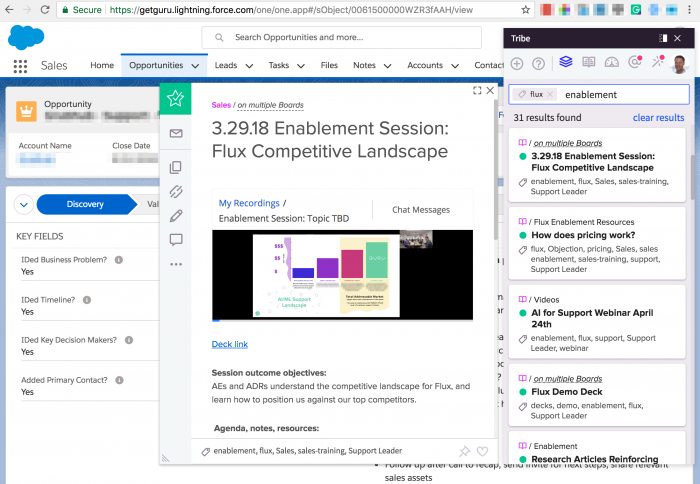Click the Search Opportunities field
700x484 pixels.
[342, 38]
